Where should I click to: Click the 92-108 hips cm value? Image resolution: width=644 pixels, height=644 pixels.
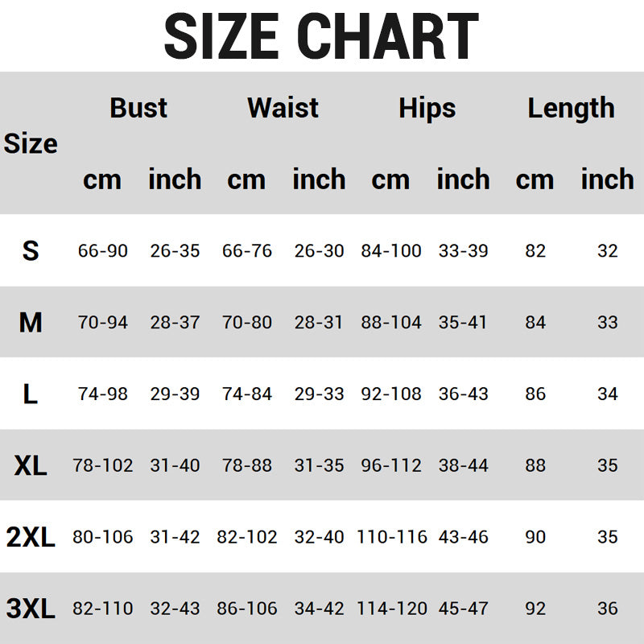pyautogui.click(x=391, y=394)
